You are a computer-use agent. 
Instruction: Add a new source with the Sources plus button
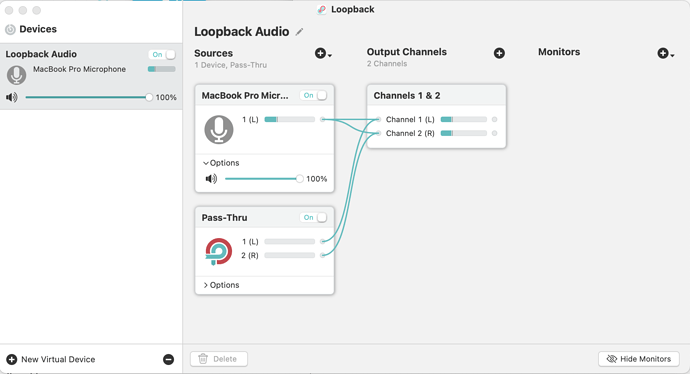point(323,53)
